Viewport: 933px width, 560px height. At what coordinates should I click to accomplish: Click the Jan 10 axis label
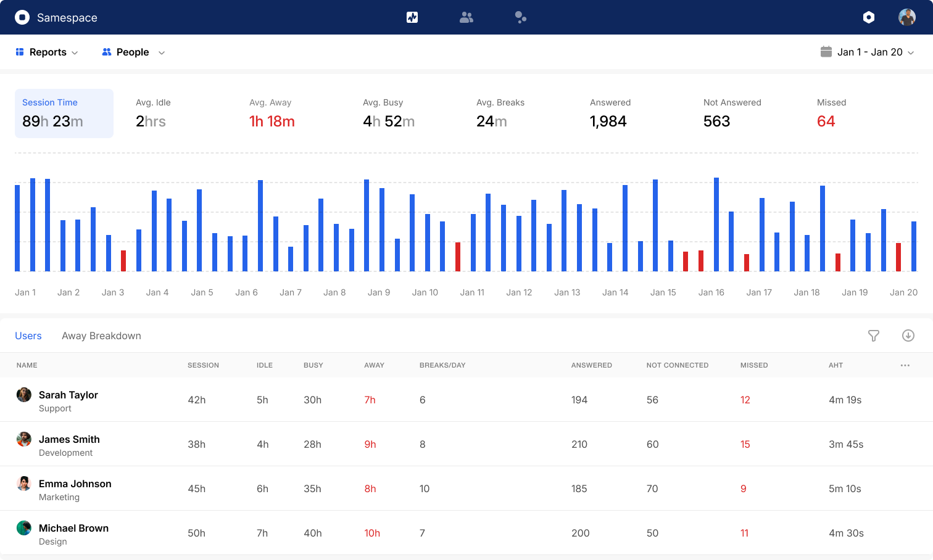coord(425,292)
